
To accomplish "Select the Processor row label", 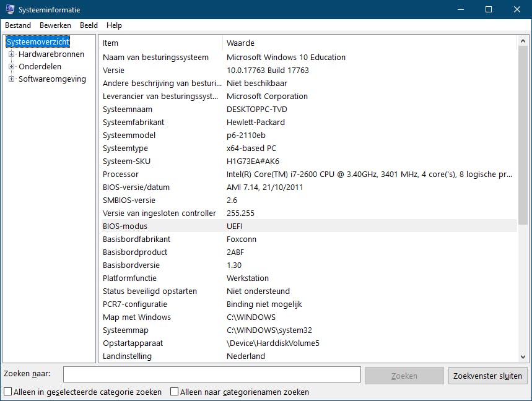I will click(121, 175).
